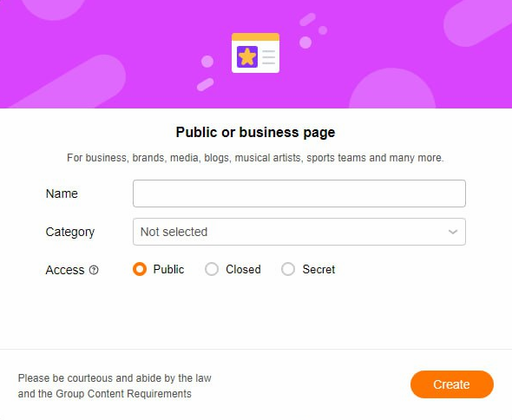Viewport: 512px width, 420px height.
Task: Open the Group Content Requirements text
Action: [x=123, y=394]
